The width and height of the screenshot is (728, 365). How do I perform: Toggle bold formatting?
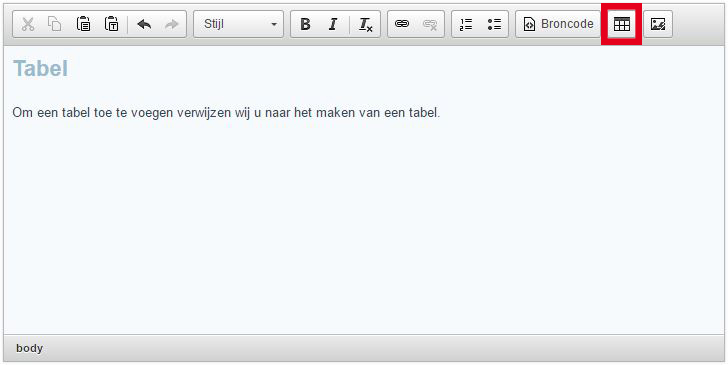pyautogui.click(x=305, y=24)
